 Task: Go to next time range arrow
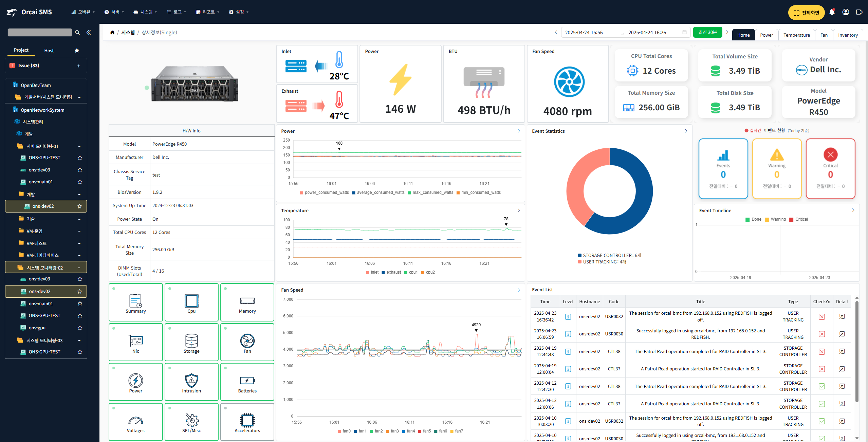tap(727, 32)
